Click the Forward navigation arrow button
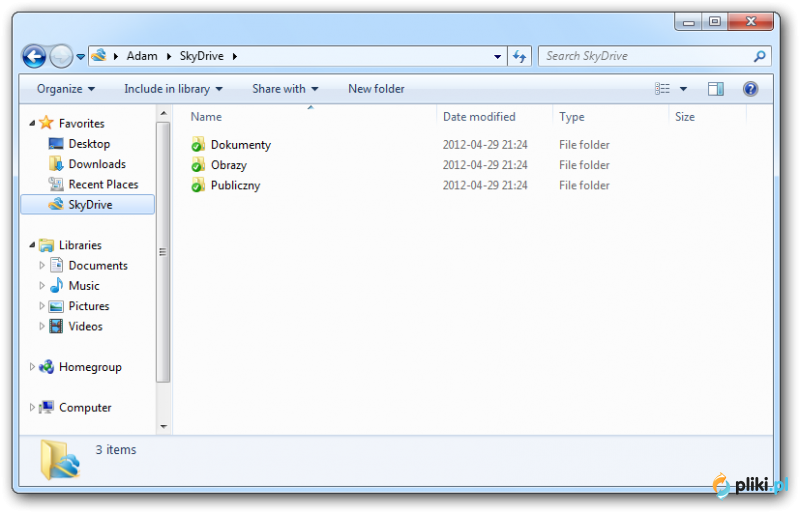800x513 pixels. [x=61, y=56]
